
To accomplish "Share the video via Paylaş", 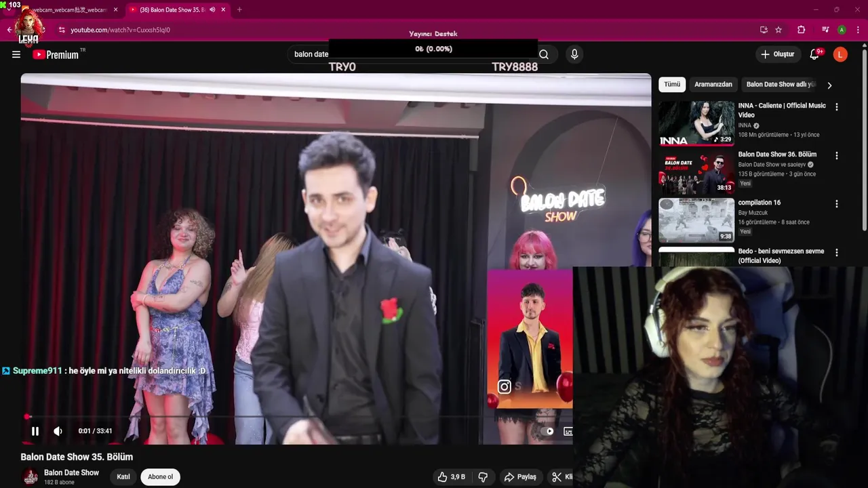I will [520, 477].
